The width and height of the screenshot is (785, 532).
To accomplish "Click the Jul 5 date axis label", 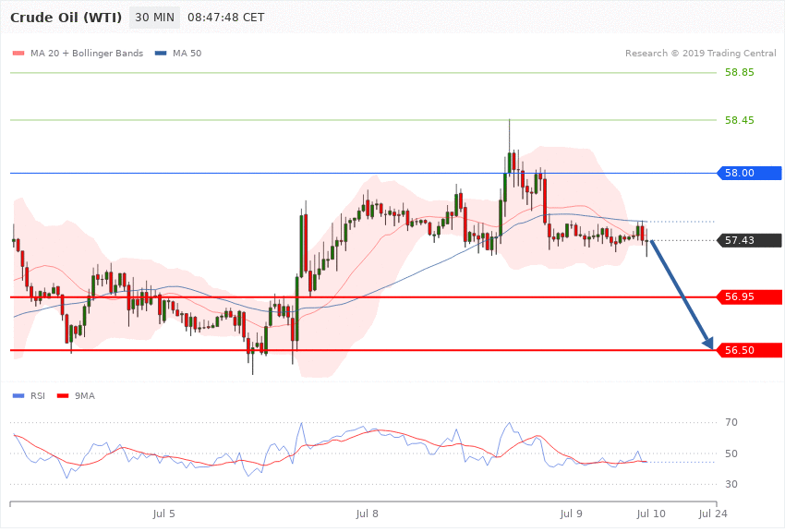I will pos(163,514).
